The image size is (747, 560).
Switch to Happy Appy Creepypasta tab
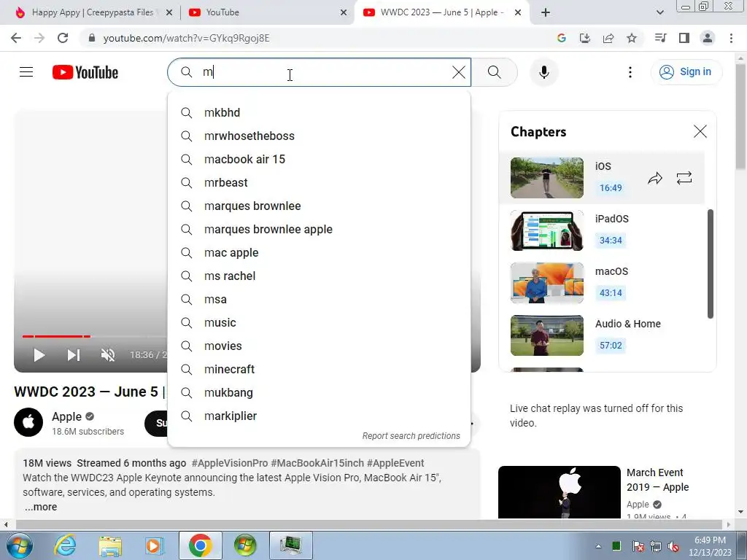click(93, 12)
